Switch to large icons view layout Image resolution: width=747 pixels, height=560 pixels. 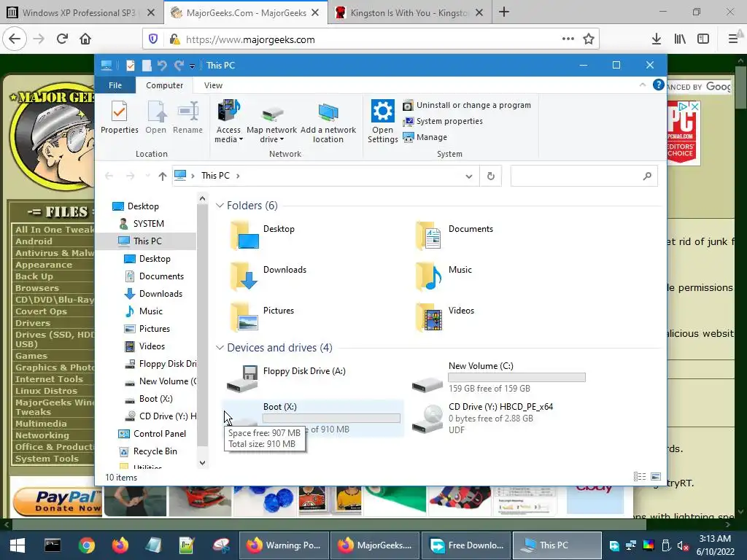click(656, 477)
